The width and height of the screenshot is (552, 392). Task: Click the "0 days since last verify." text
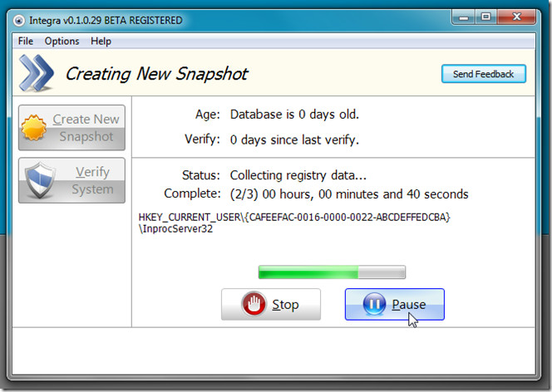tap(294, 140)
